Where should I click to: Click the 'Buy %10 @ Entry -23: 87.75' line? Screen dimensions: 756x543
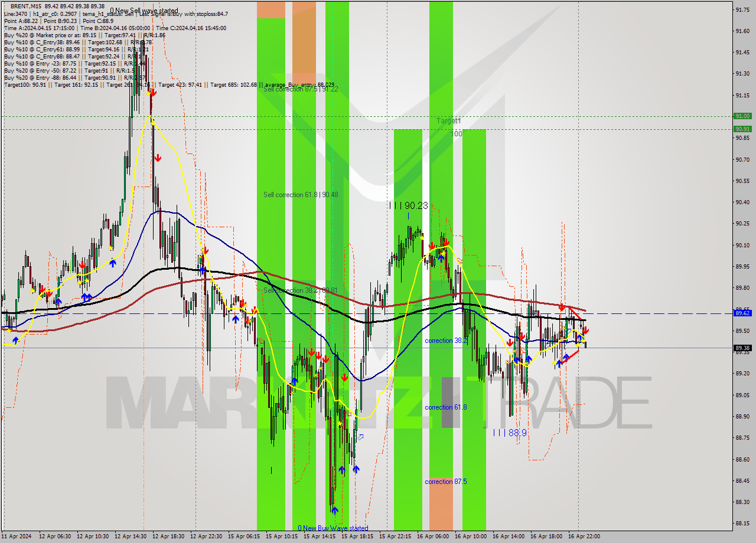coord(75,64)
